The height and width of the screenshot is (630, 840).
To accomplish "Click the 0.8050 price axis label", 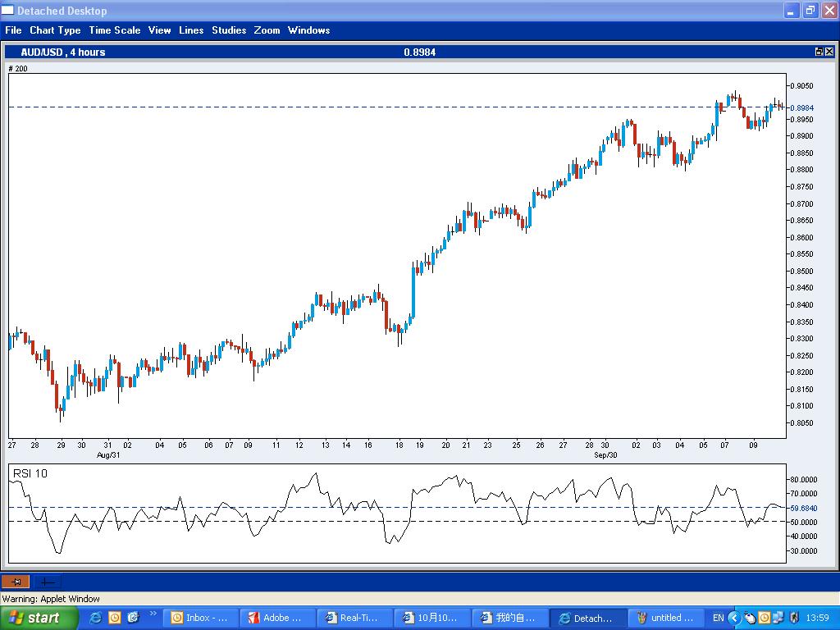I will [802, 422].
